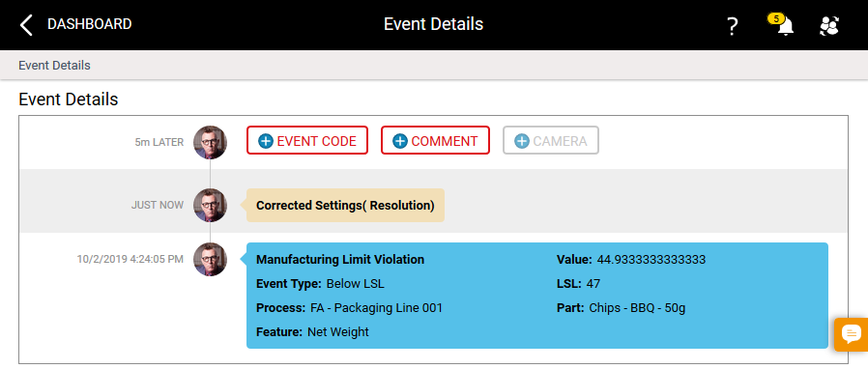The height and width of the screenshot is (369, 868).
Task: Select the Manufacturing Limit Violation card
Action: 537,296
